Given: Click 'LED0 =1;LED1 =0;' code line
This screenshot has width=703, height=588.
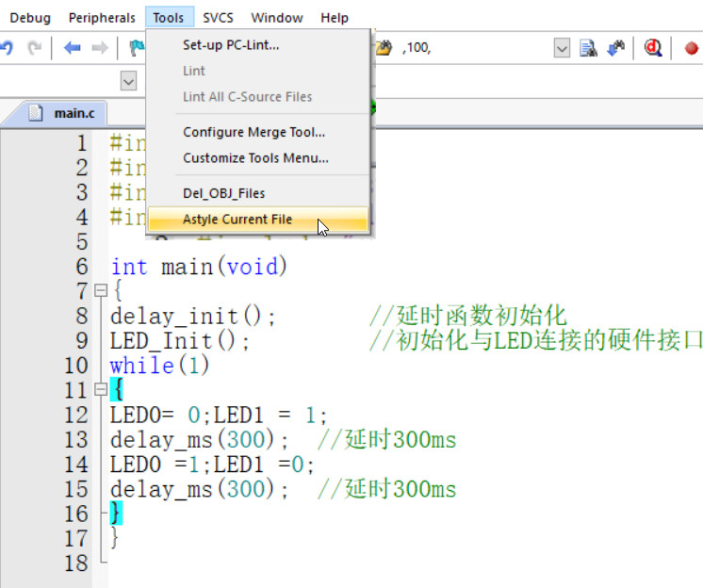Looking at the screenshot, I should tap(213, 465).
